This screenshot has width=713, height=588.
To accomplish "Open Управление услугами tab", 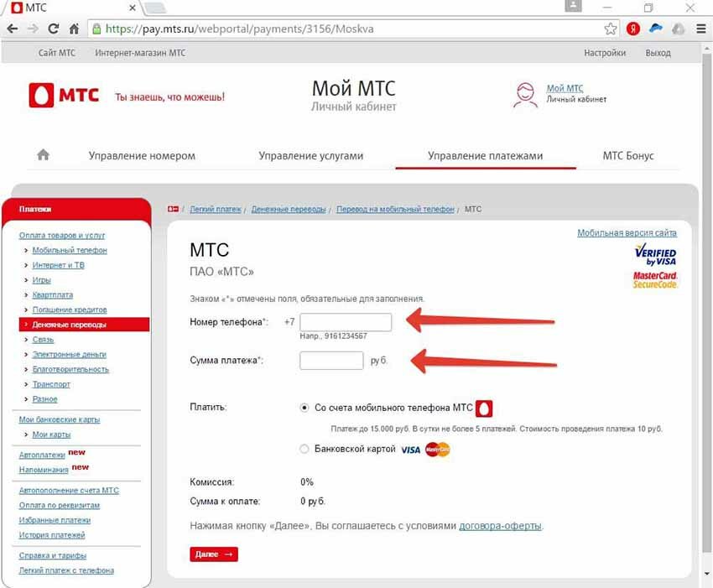I will click(x=311, y=156).
